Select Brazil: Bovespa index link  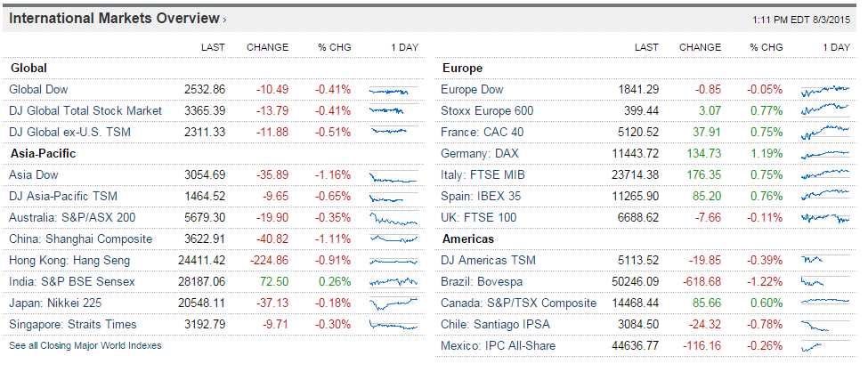tap(480, 281)
